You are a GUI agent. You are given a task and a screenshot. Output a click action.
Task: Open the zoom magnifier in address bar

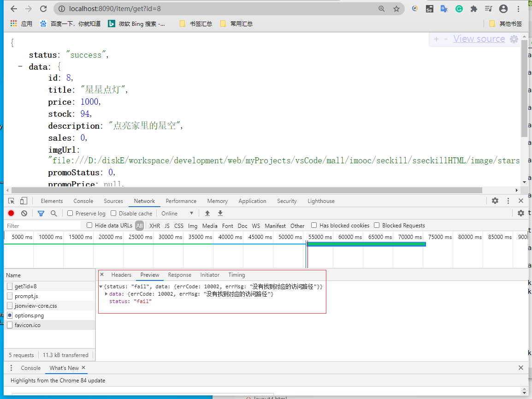[382, 9]
